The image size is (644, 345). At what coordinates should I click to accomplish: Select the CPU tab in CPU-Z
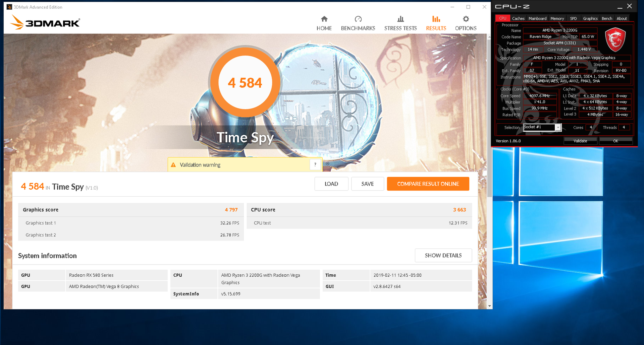[502, 18]
